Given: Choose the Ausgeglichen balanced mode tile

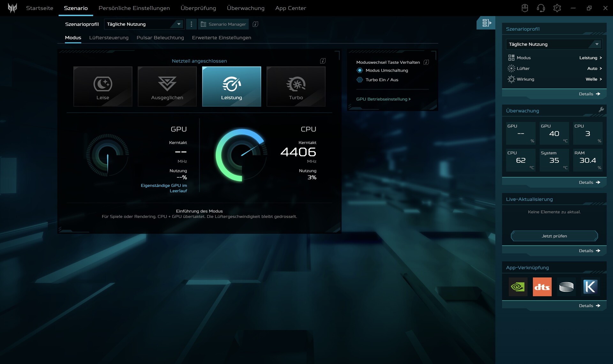Looking at the screenshot, I should 167,86.
